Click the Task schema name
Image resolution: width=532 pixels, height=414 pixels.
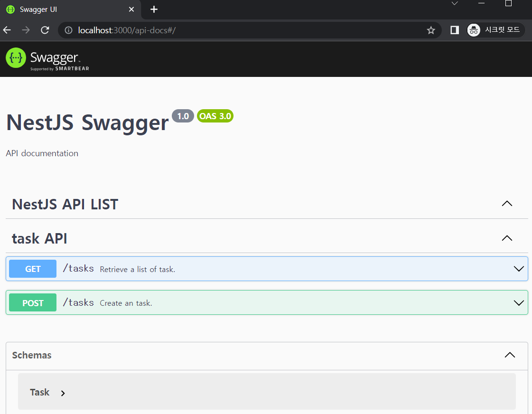[40, 392]
